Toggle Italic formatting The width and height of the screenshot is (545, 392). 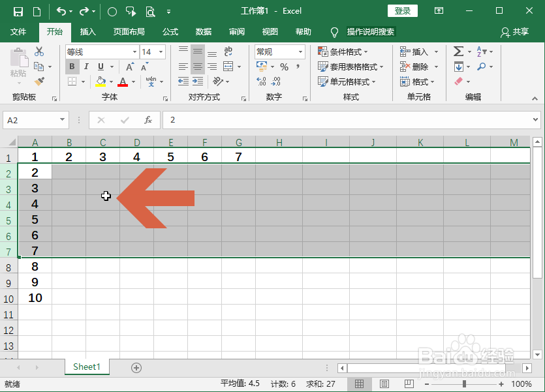coord(86,67)
